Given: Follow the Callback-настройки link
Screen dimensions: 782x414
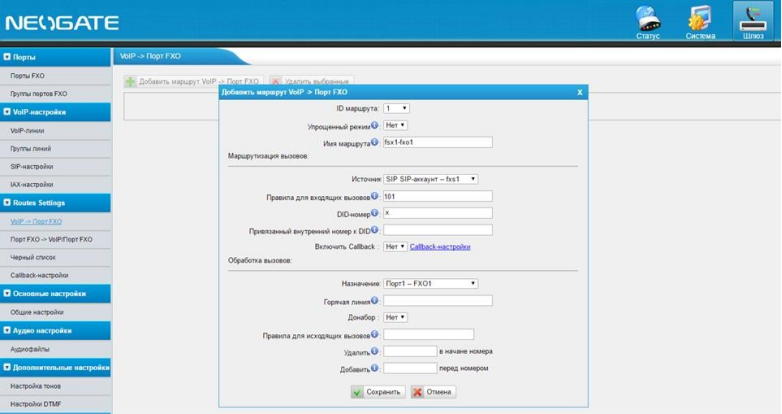Looking at the screenshot, I should click(440, 246).
